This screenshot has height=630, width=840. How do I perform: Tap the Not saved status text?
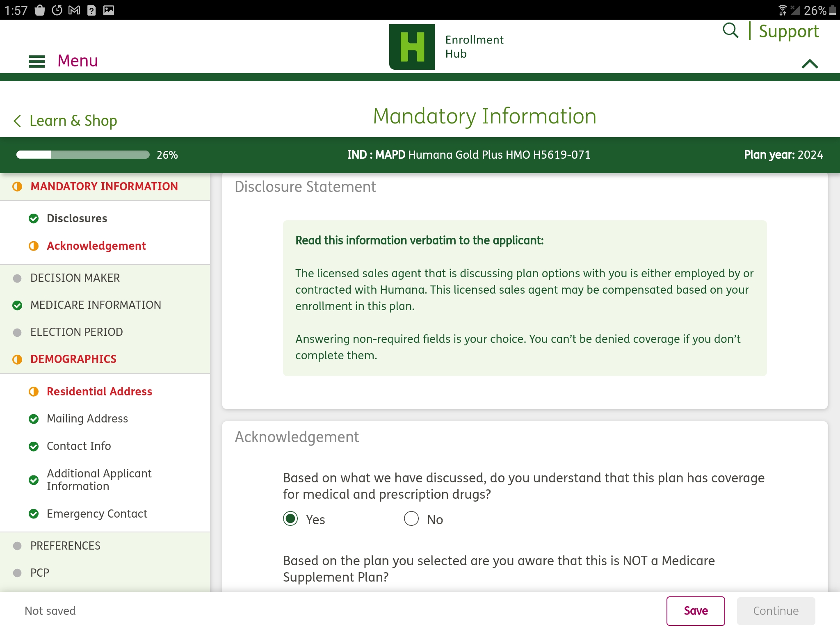pos(50,611)
